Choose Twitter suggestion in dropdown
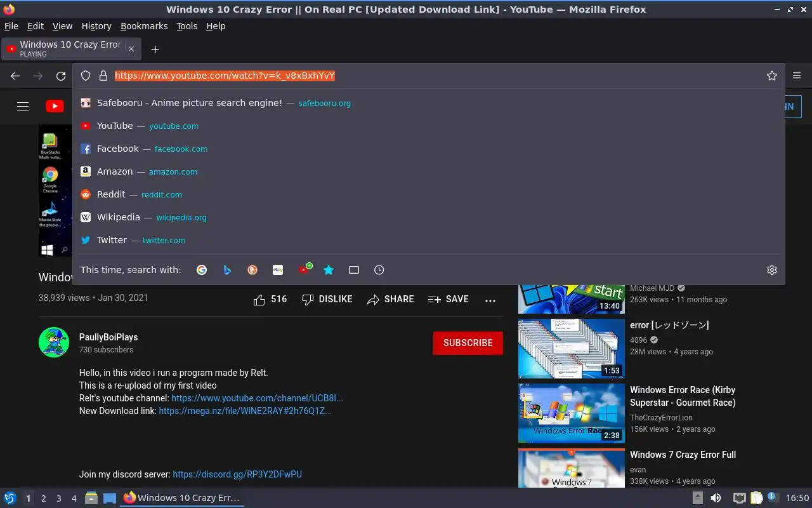Image resolution: width=812 pixels, height=508 pixels. click(x=429, y=240)
